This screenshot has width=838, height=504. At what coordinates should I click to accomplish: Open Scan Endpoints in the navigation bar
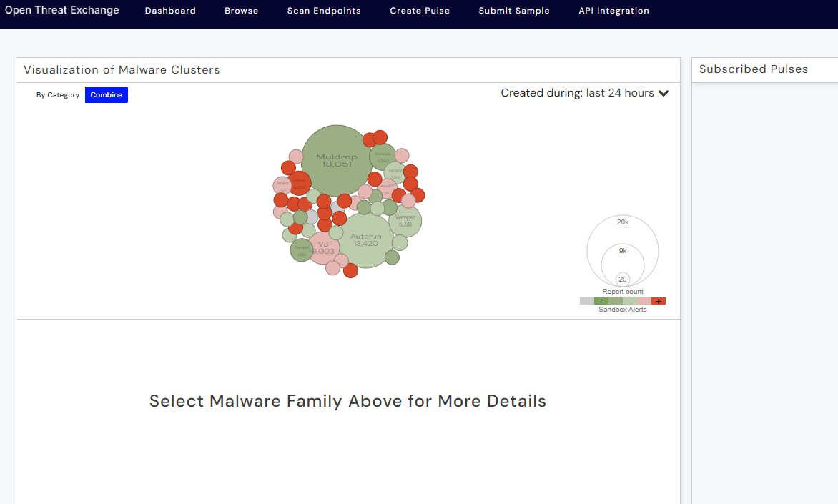coord(324,11)
